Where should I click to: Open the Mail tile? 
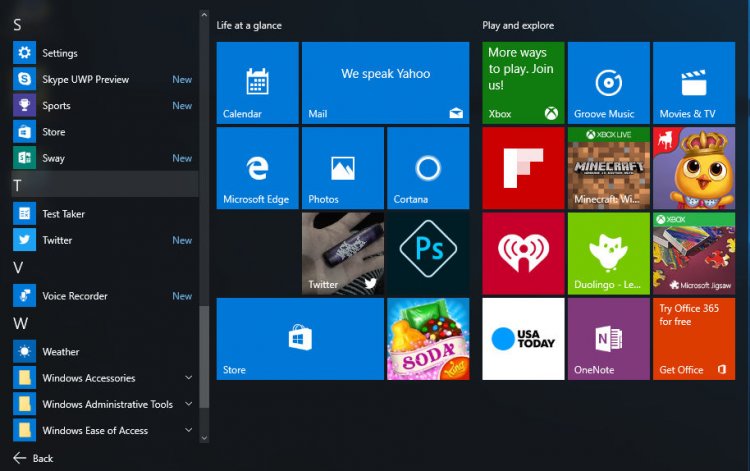tap(386, 83)
